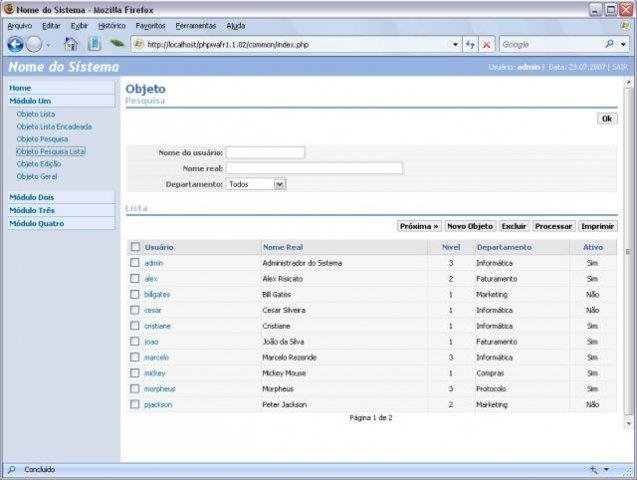Click the blue bookmark icon in toolbar

pyautogui.click(x=94, y=44)
